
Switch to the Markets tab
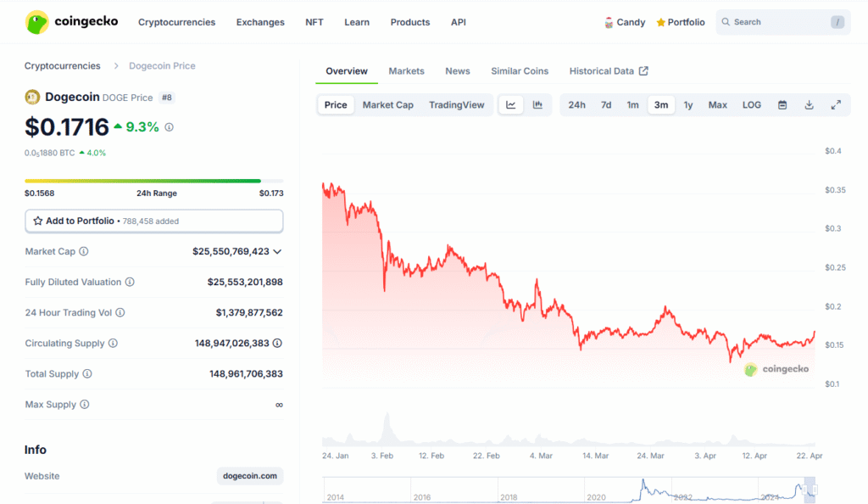point(406,71)
